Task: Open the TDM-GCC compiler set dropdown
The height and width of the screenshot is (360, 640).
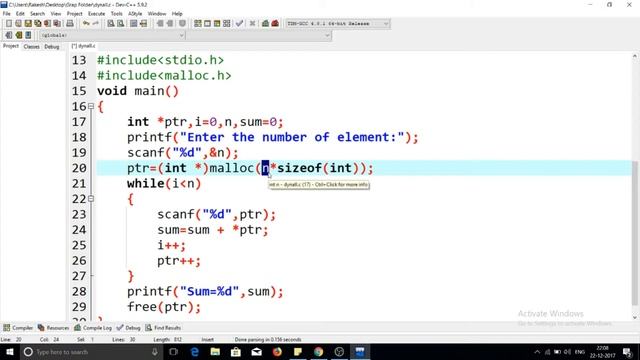Action: [x=337, y=24]
